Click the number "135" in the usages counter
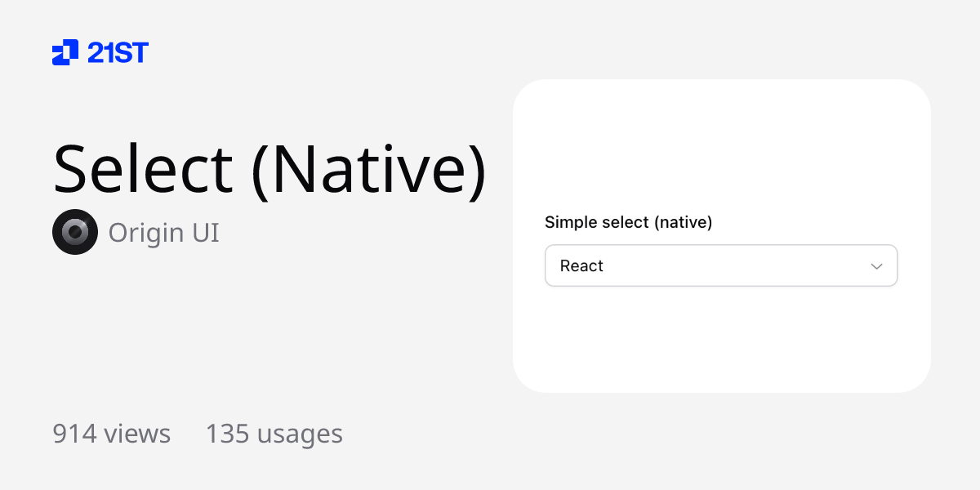Viewport: 980px width, 490px height. pyautogui.click(x=227, y=434)
